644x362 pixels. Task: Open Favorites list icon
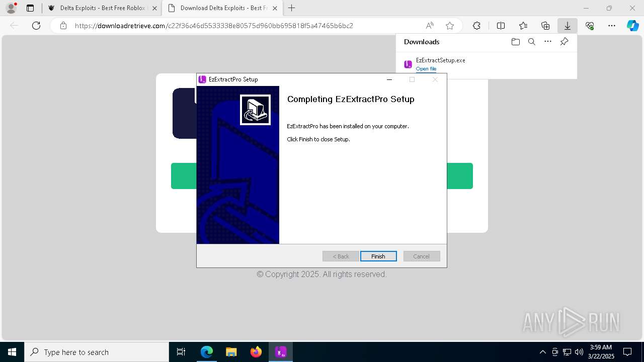523,26
